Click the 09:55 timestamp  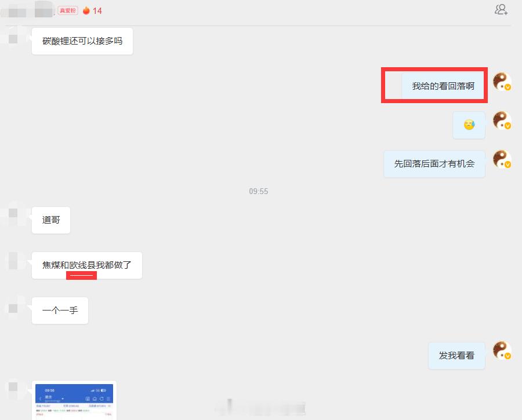point(258,192)
